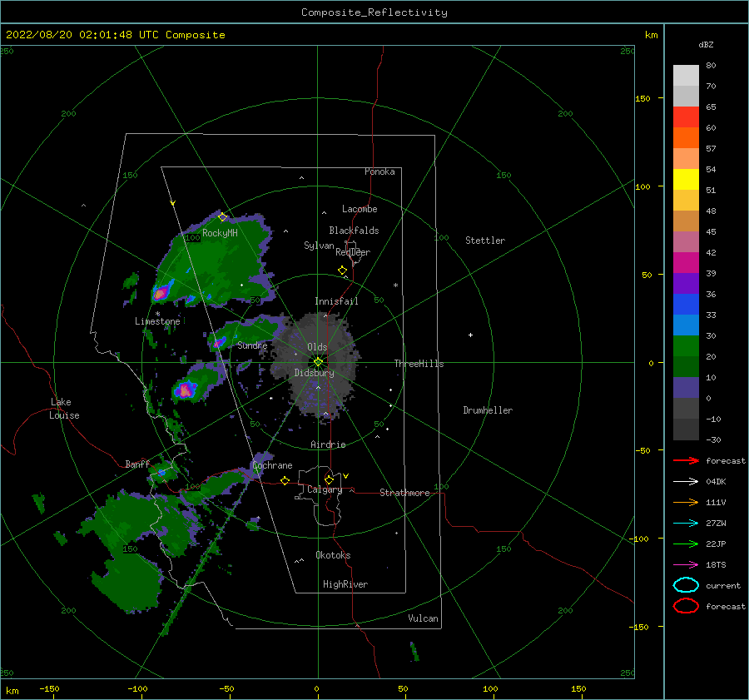Click yellow diamond marker inside Calgary outline
This screenshot has height=700, width=749.
[329, 479]
